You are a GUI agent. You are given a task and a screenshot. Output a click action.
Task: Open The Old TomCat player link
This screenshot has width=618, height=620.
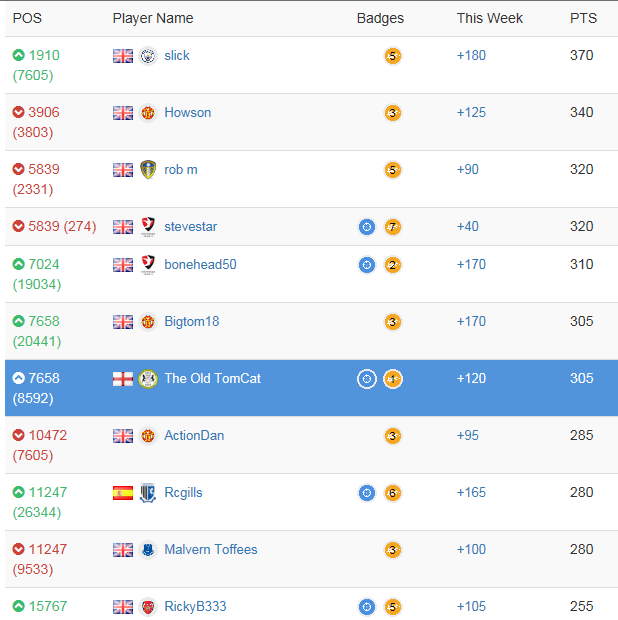click(212, 378)
